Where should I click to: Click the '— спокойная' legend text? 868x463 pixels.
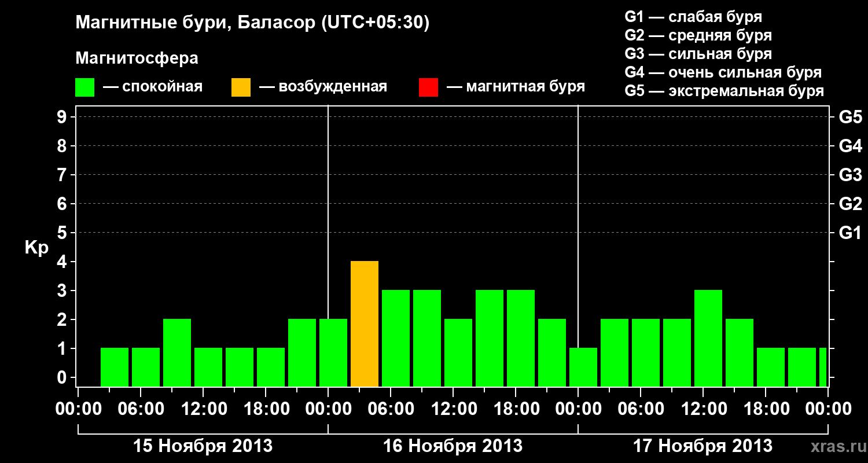click(153, 87)
